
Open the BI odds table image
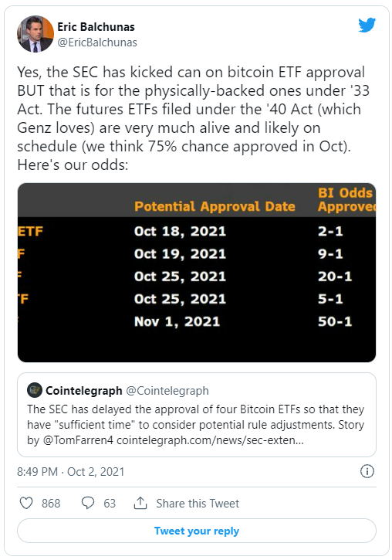(x=197, y=273)
